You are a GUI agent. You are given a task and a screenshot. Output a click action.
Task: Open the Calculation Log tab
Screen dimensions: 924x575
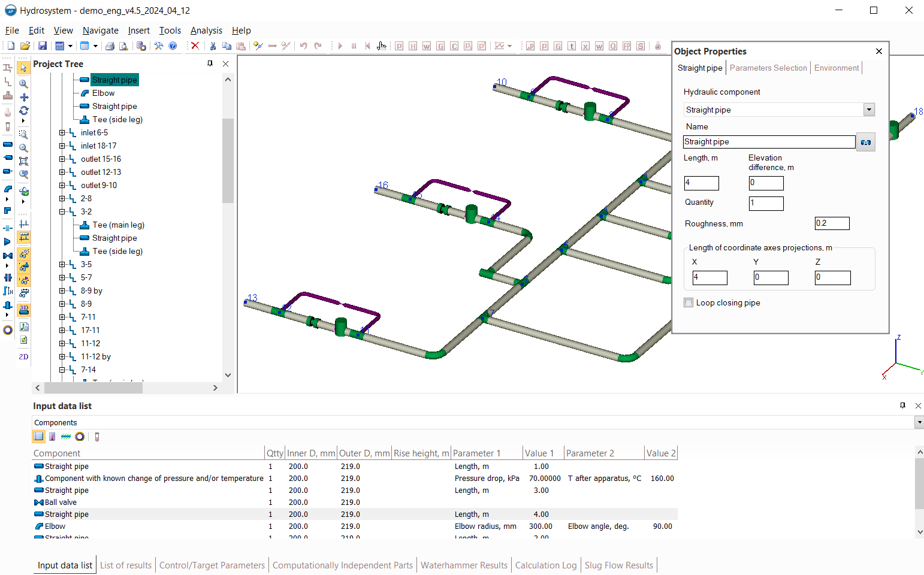[545, 565]
